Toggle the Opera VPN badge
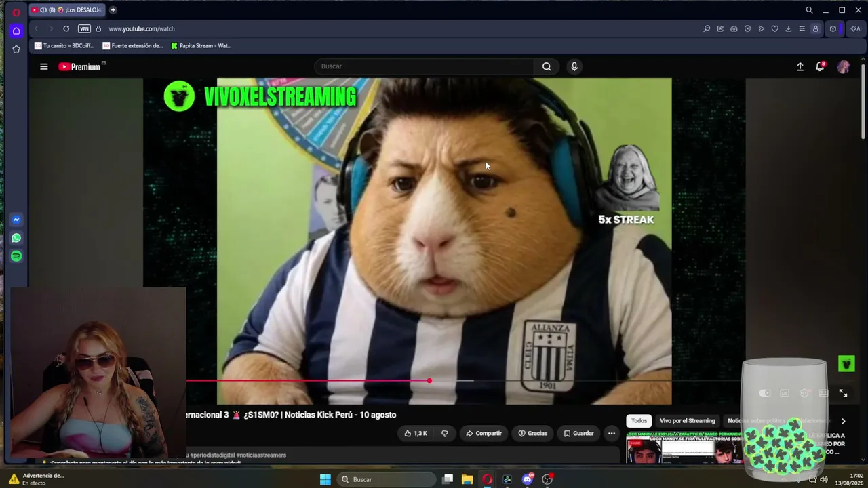The height and width of the screenshot is (488, 868). (84, 28)
